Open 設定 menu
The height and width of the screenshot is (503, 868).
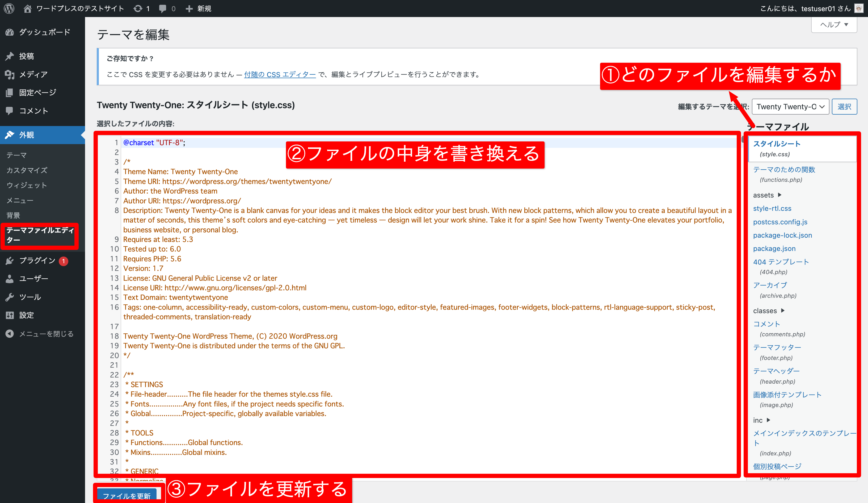click(42, 315)
